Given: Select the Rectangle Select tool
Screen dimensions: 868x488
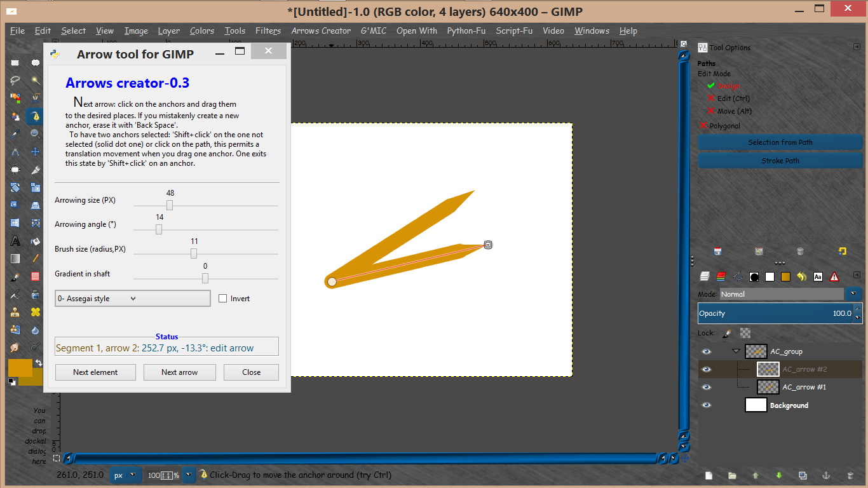Looking at the screenshot, I should (15, 62).
